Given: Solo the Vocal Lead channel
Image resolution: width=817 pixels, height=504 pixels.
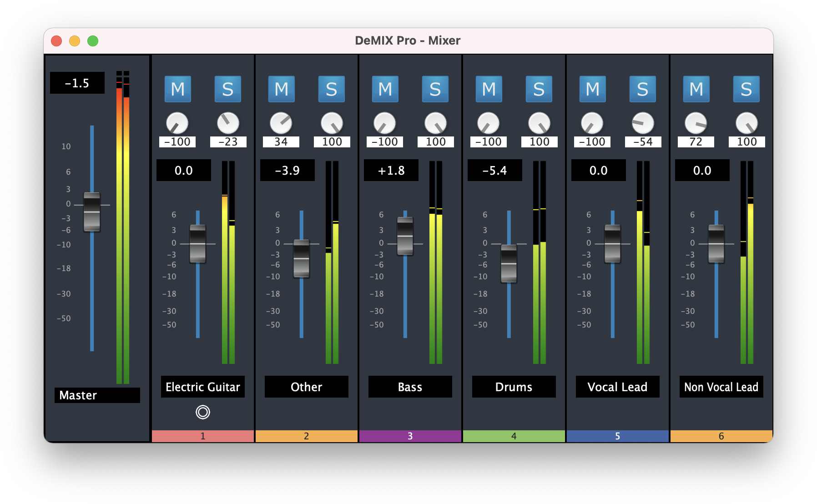Looking at the screenshot, I should [642, 89].
